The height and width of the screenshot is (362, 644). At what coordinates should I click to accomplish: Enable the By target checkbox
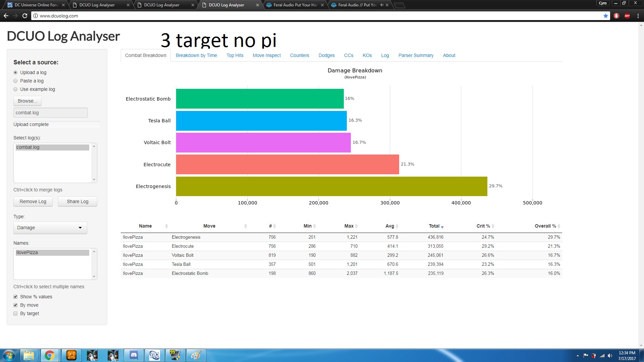(x=15, y=313)
